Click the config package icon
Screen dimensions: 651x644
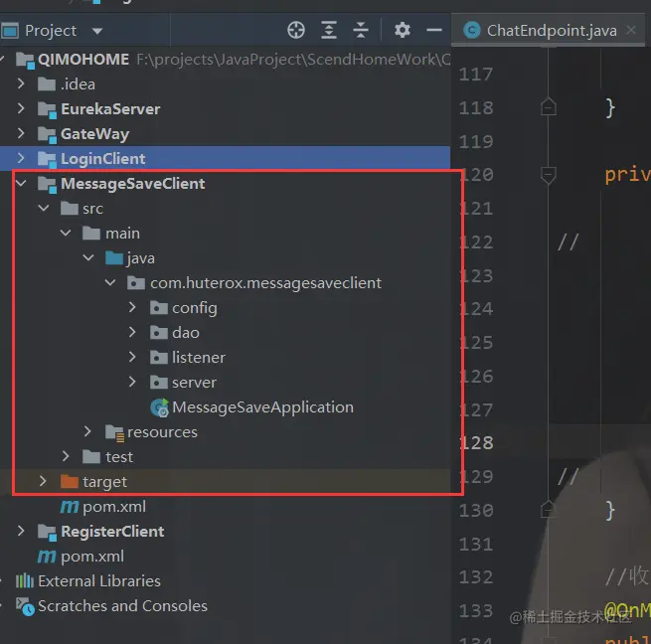(159, 308)
